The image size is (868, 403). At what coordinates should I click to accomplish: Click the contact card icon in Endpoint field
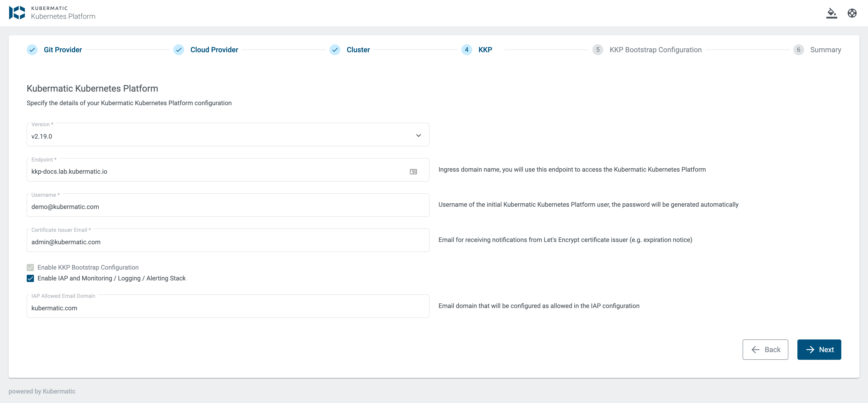tap(413, 172)
